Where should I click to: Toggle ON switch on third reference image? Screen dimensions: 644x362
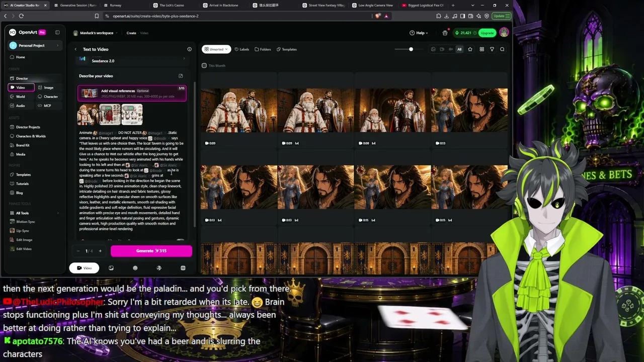[x=128, y=108]
